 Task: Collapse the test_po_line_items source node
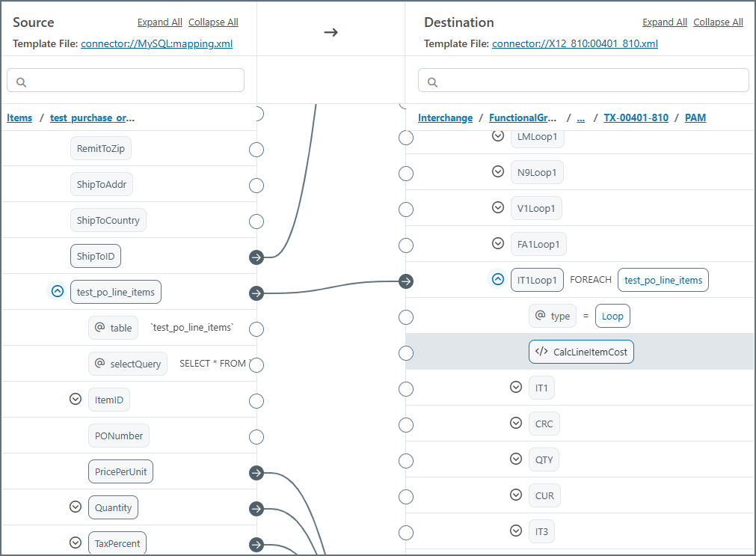[57, 292]
